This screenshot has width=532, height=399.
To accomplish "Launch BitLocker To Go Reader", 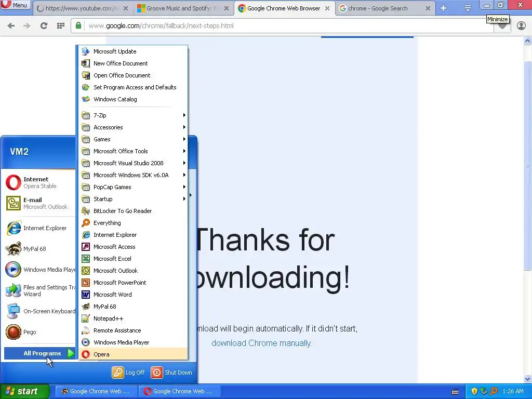I will (x=133, y=211).
